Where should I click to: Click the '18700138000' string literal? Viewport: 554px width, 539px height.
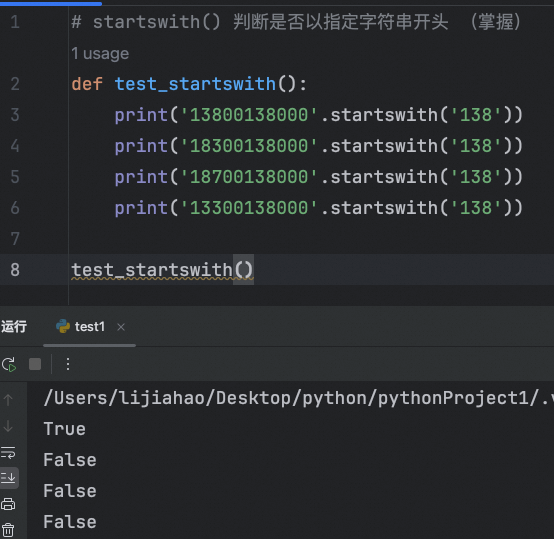(249, 177)
